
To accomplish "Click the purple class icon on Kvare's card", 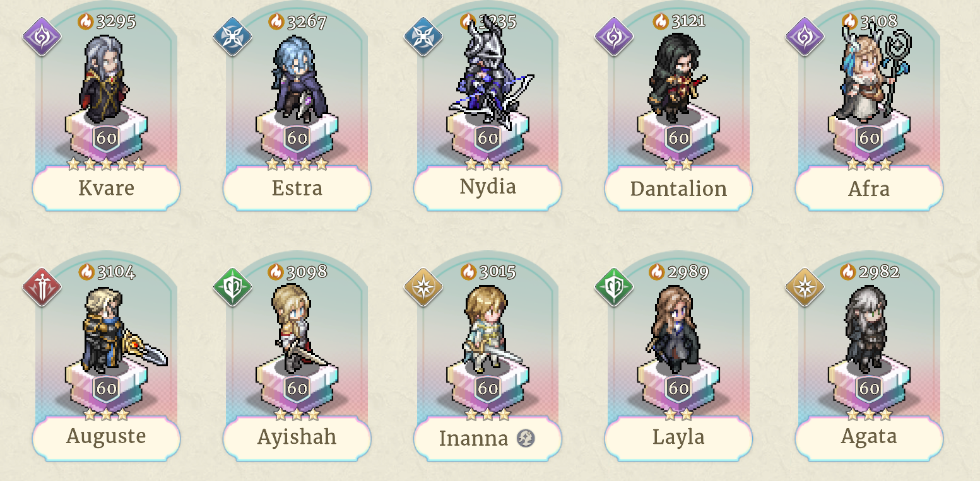I will (42, 36).
